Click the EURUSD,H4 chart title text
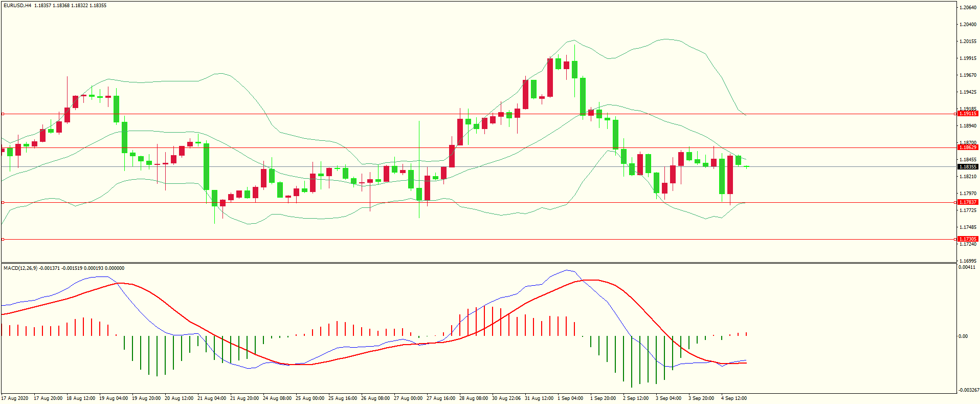980x404 pixels. click(x=17, y=6)
